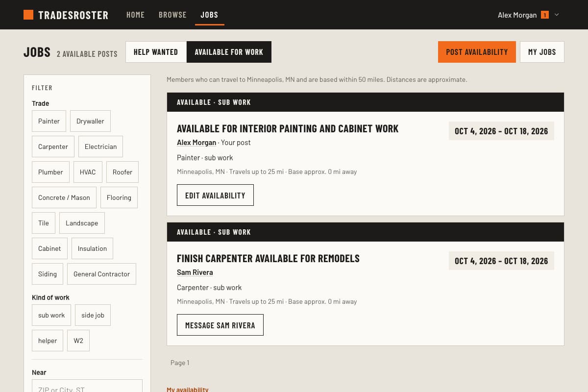The height and width of the screenshot is (392, 588).
Task: Open Sam Rivera's profile link
Action: coord(195,272)
